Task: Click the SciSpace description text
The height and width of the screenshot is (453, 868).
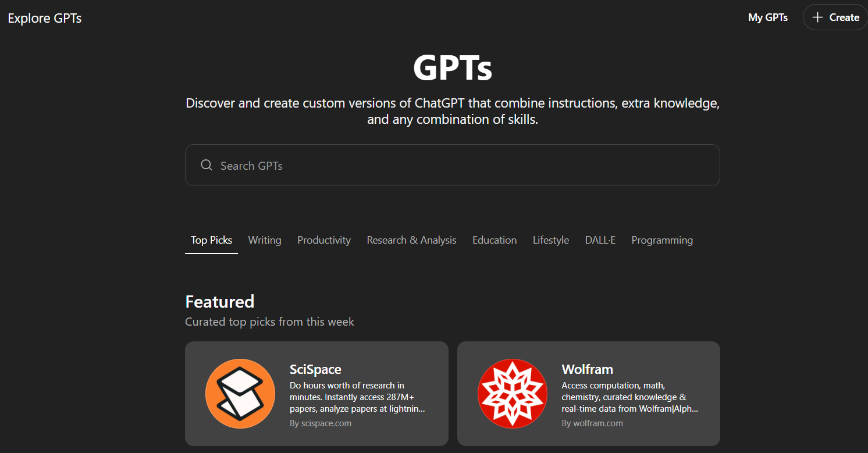Action: coord(357,397)
